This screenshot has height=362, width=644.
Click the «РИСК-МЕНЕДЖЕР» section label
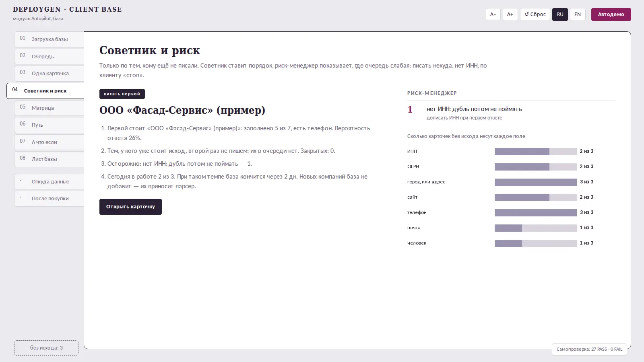(x=432, y=93)
